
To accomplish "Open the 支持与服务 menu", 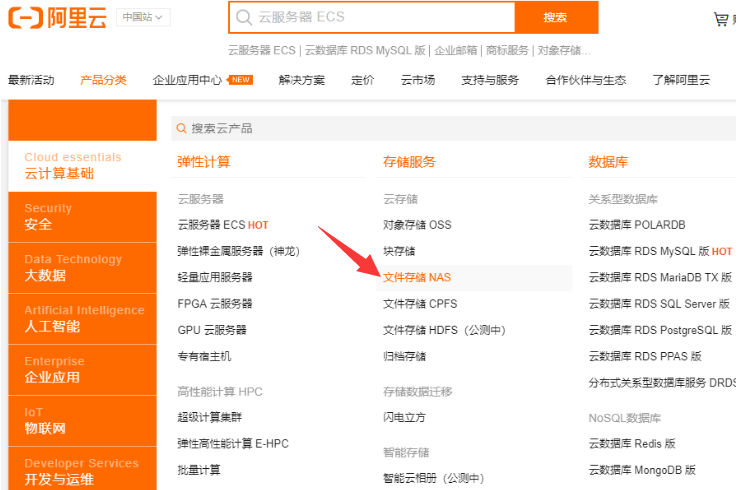I will 490,80.
